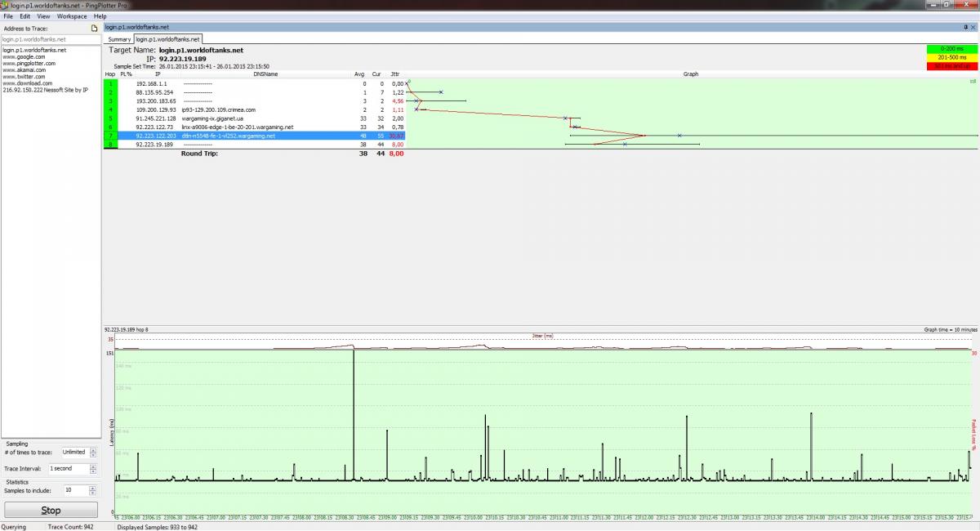This screenshot has width=980, height=531.
Task: Click the PingPlotter app icon in title bar
Action: click(x=5, y=5)
